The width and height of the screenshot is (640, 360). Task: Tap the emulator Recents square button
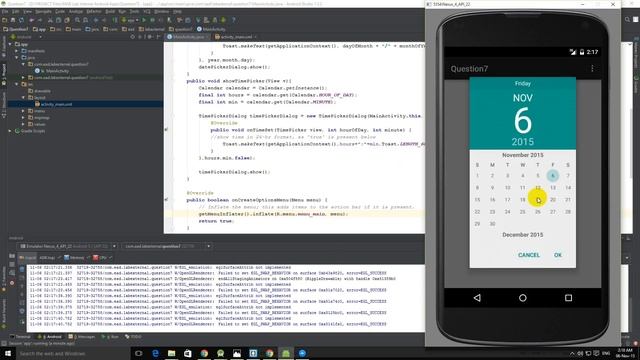click(568, 298)
